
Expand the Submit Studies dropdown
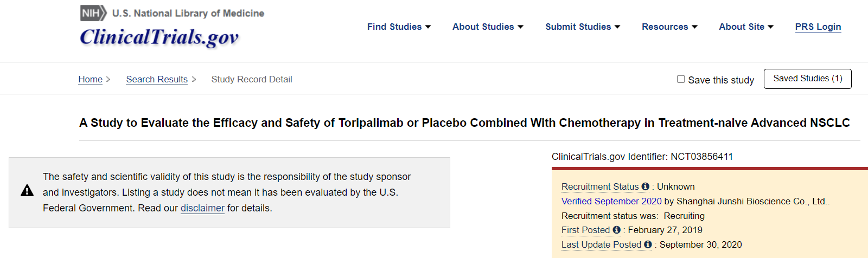coord(583,27)
